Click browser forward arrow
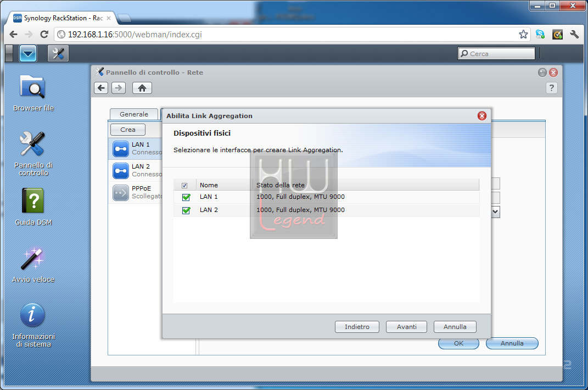 [29, 35]
